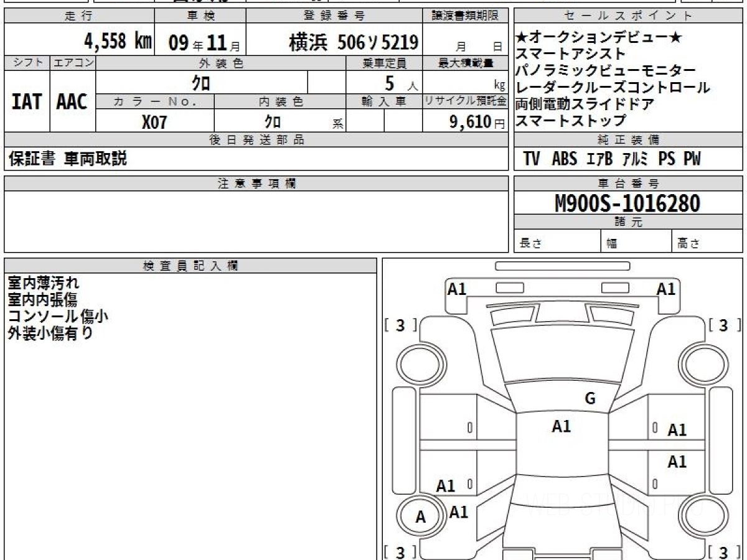Click the 輸入車 header
Screen dimensions: 747x560
(384, 101)
